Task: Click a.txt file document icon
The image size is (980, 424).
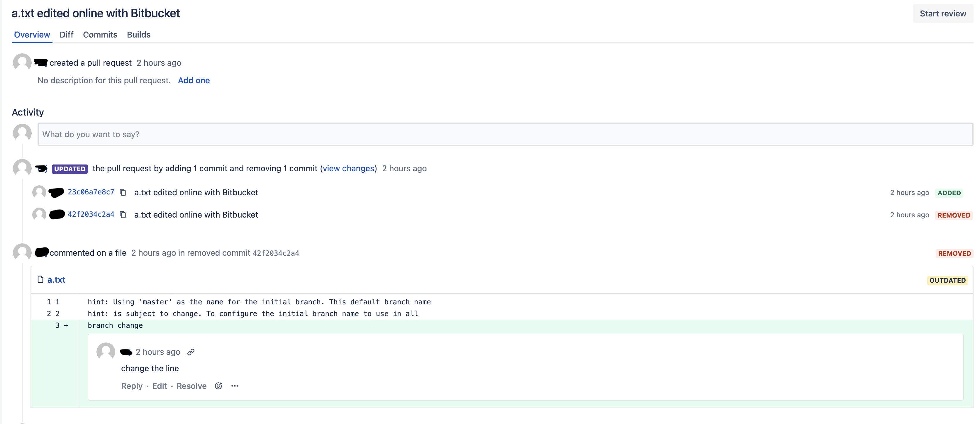Action: [x=40, y=279]
